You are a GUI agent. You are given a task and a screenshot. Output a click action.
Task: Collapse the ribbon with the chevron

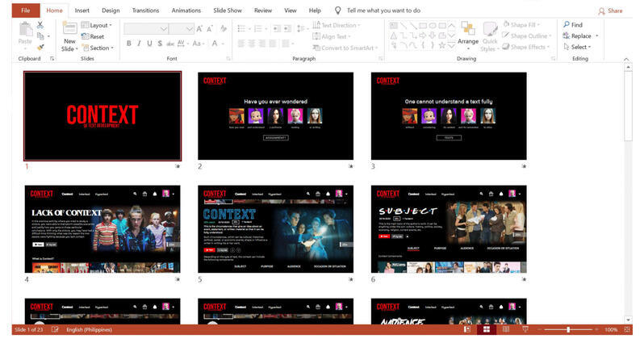pos(626,59)
